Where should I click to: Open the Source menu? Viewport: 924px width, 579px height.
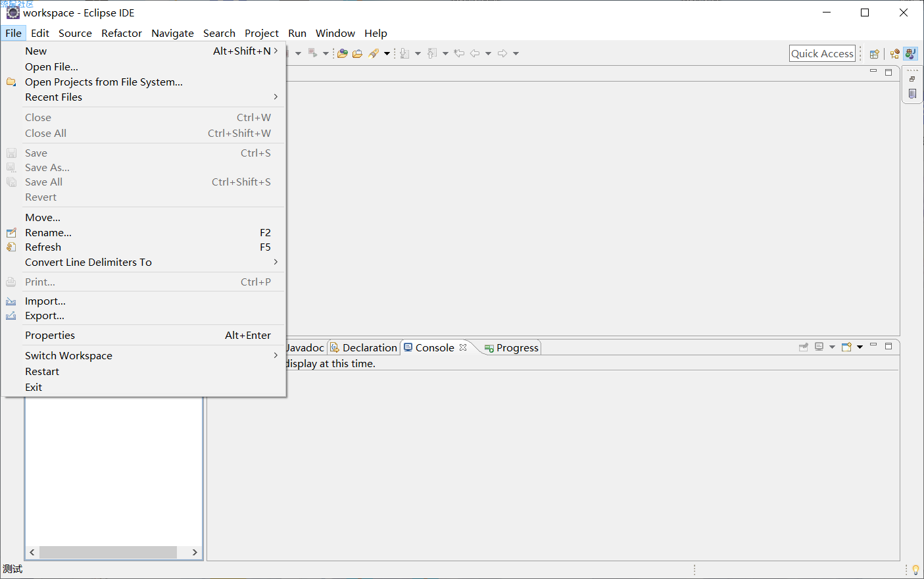pyautogui.click(x=75, y=33)
